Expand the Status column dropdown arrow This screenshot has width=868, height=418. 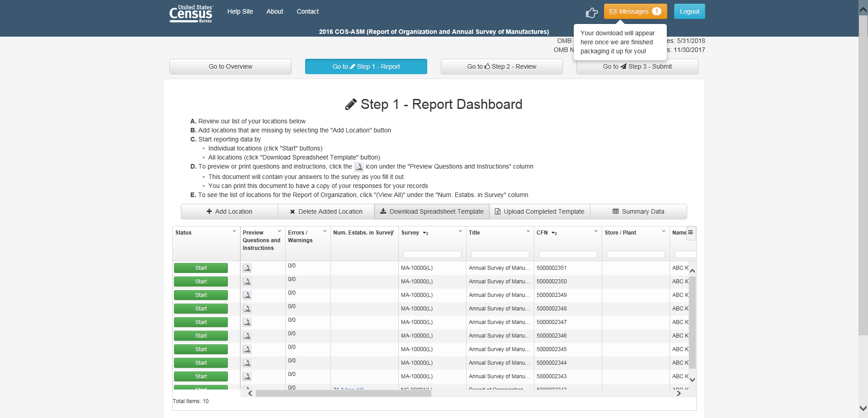click(234, 231)
